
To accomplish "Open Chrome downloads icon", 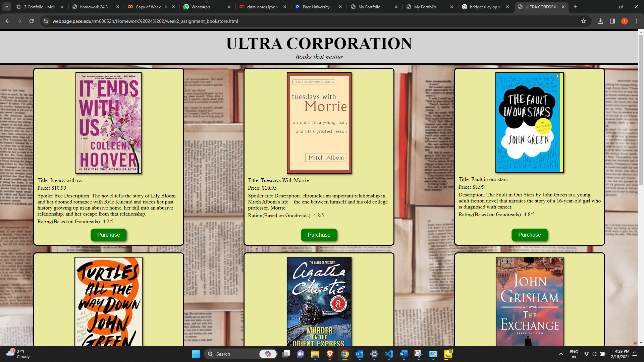I will (600, 21).
